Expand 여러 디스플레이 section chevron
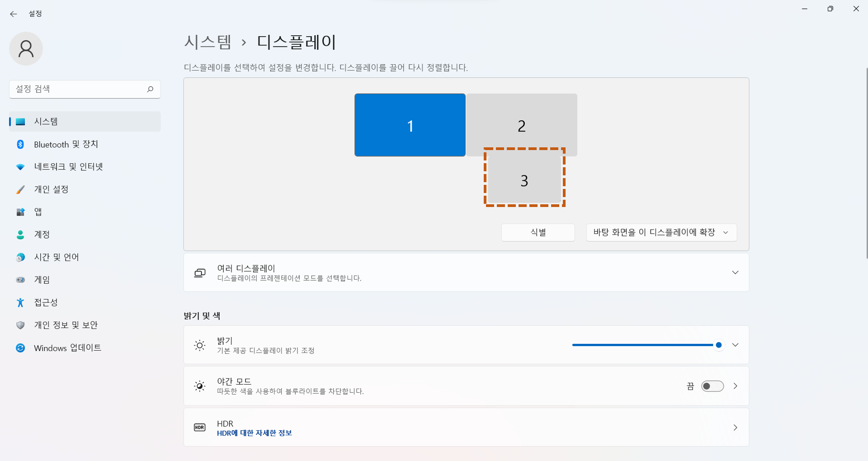The height and width of the screenshot is (461, 868). pyautogui.click(x=736, y=273)
